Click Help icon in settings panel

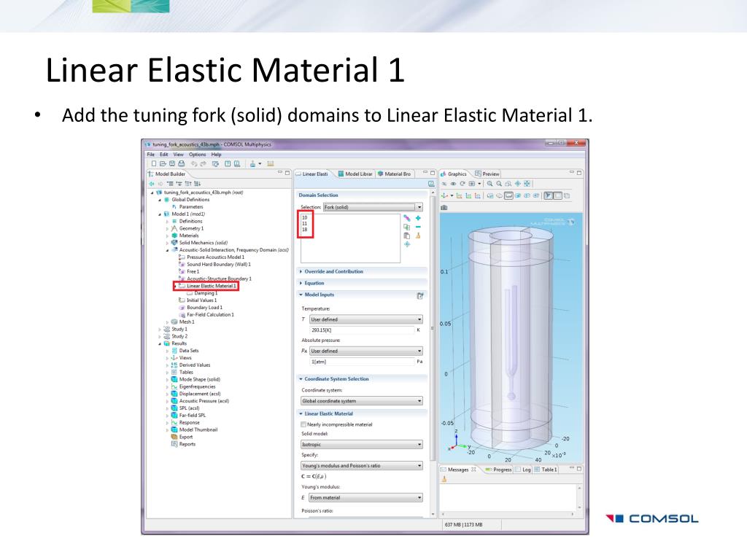[x=431, y=184]
